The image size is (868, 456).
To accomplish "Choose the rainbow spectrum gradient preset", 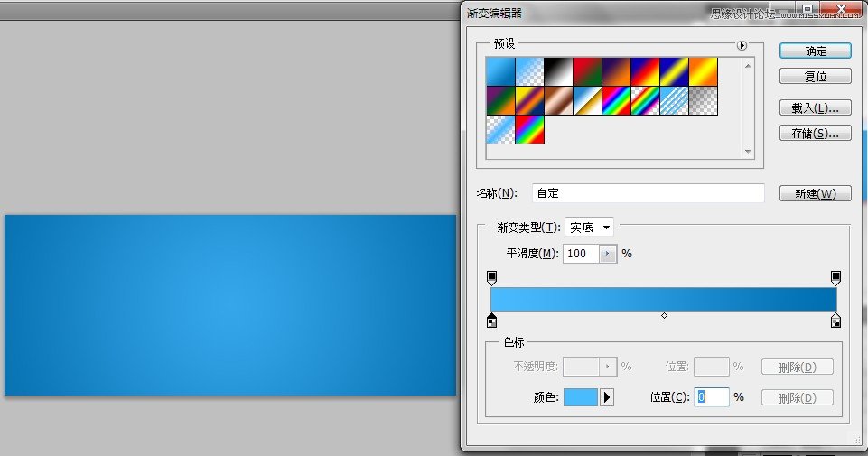I will (616, 100).
